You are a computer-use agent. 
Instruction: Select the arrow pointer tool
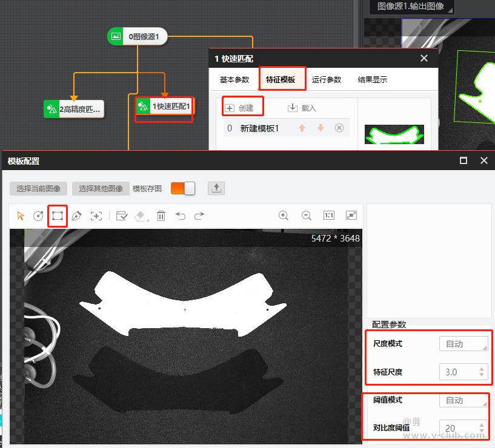pos(21,216)
